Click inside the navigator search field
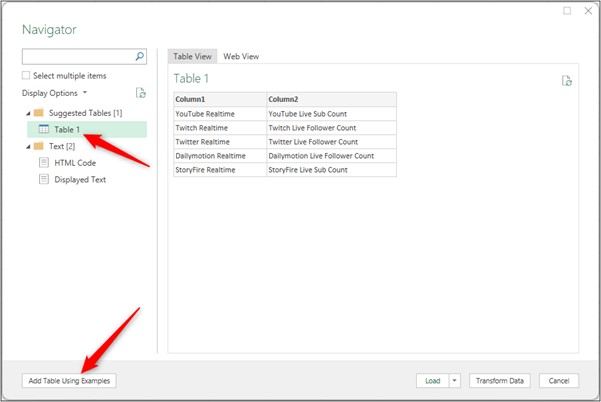 click(x=78, y=58)
